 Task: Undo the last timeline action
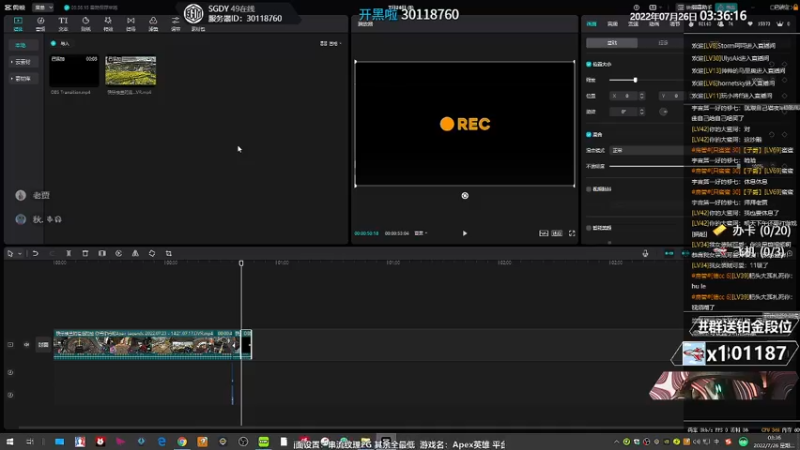point(35,254)
